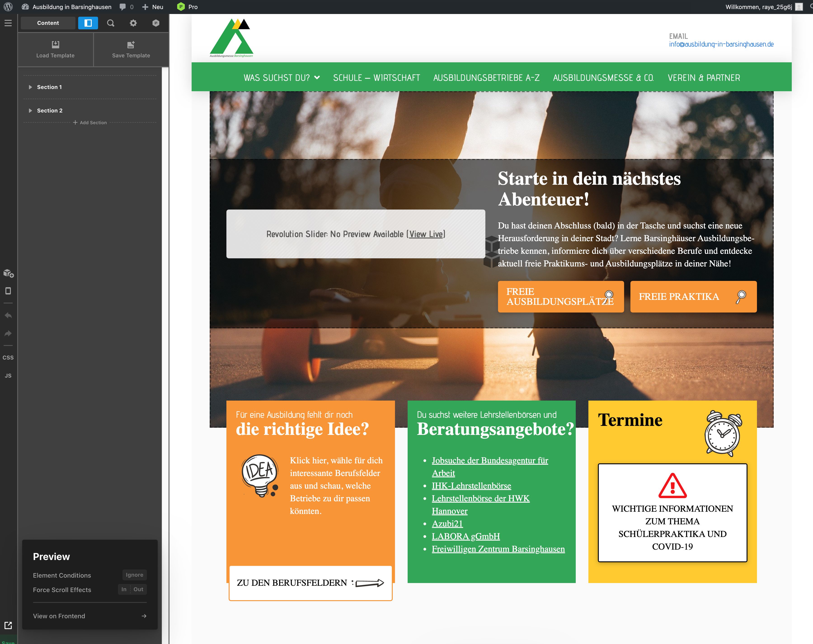Screen dimensions: 813x644
Task: Open the custom JS editor
Action: pyautogui.click(x=8, y=376)
